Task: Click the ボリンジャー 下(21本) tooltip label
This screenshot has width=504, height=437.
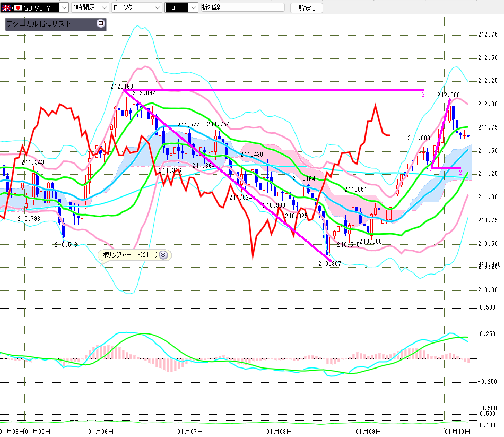Action: 129,255
